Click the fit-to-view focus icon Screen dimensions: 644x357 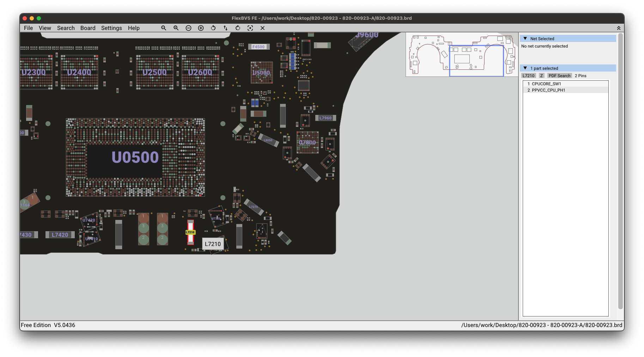pyautogui.click(x=250, y=28)
